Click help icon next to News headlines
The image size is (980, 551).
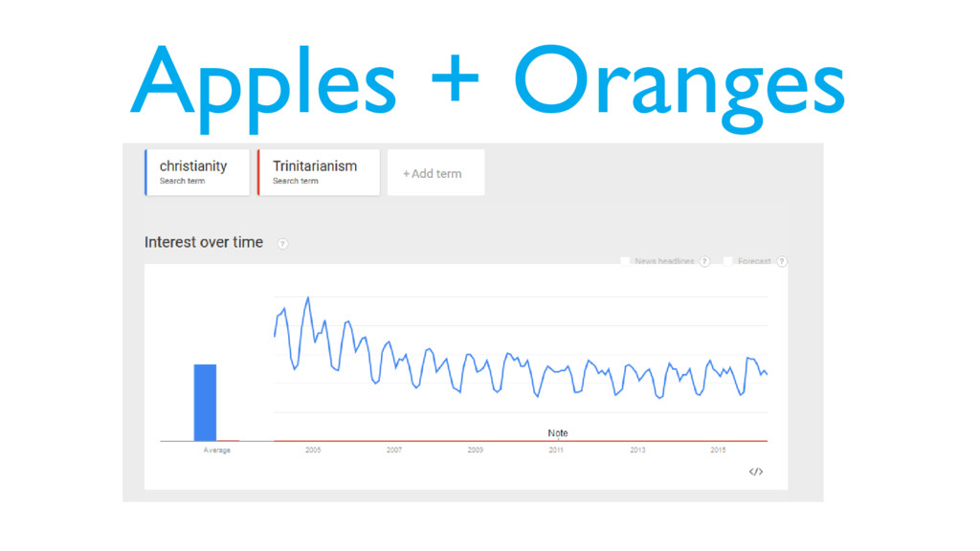click(704, 261)
